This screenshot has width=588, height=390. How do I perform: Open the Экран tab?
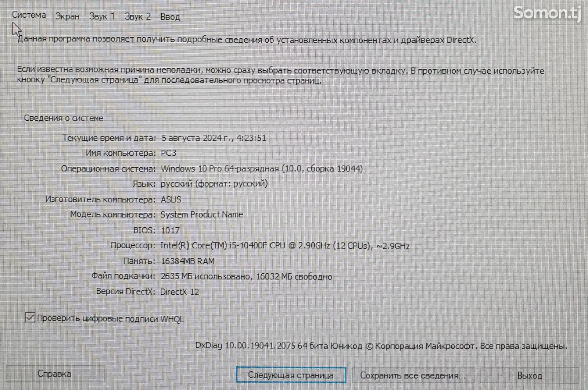tap(67, 17)
